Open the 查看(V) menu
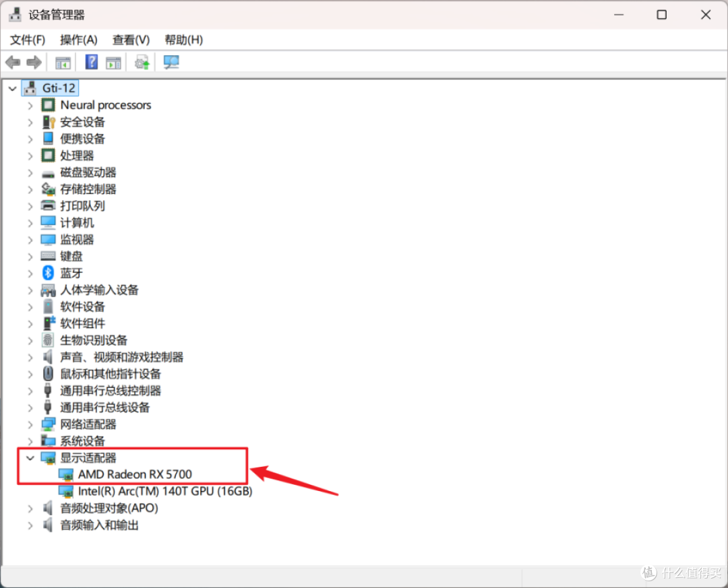728x588 pixels. (x=131, y=40)
